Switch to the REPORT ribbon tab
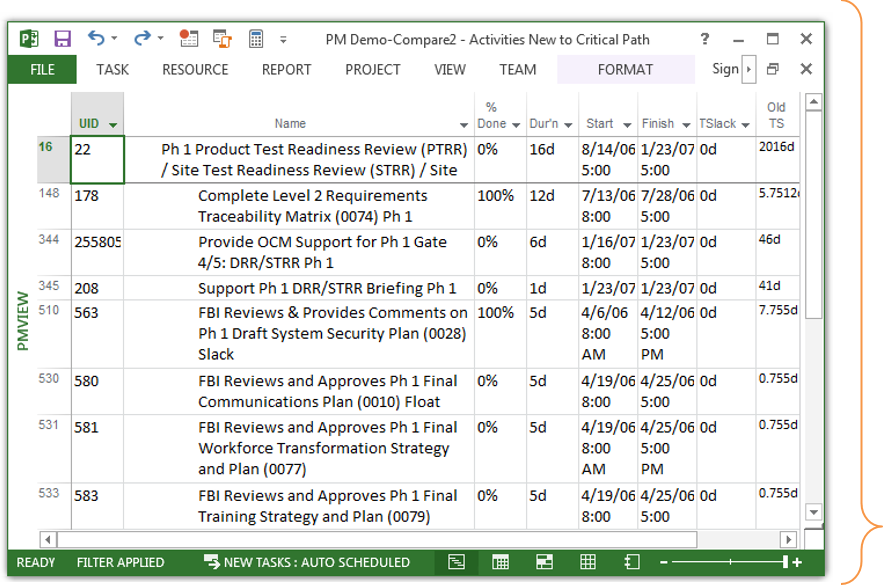 tap(287, 69)
